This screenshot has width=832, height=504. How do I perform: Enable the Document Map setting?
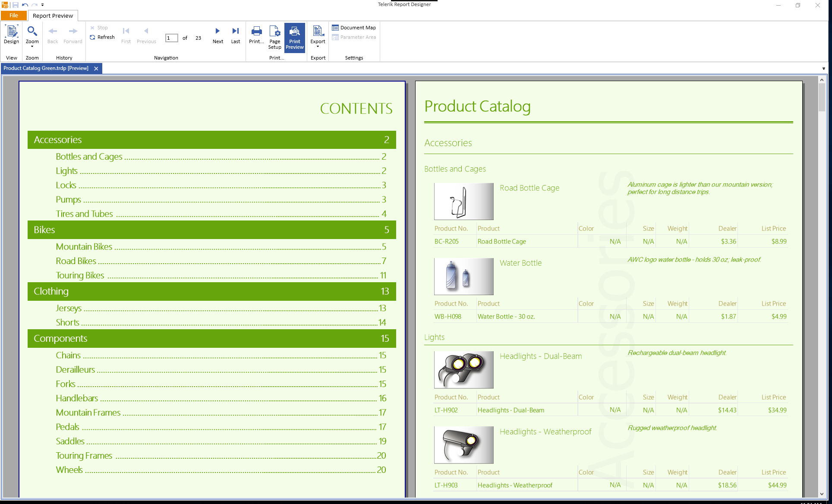[354, 27]
